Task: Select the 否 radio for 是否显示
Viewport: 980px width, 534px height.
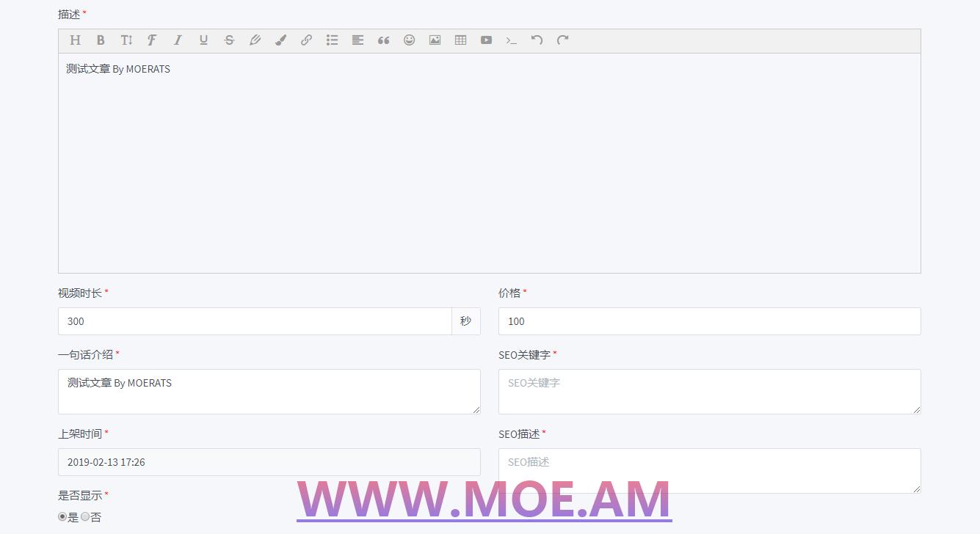Action: (85, 516)
